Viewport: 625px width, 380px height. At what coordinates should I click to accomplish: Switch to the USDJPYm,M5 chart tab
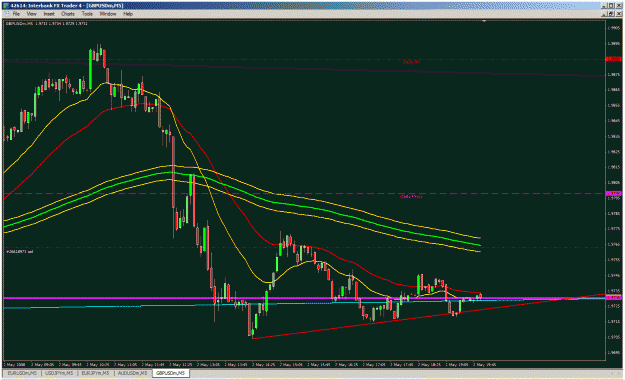click(x=59, y=373)
